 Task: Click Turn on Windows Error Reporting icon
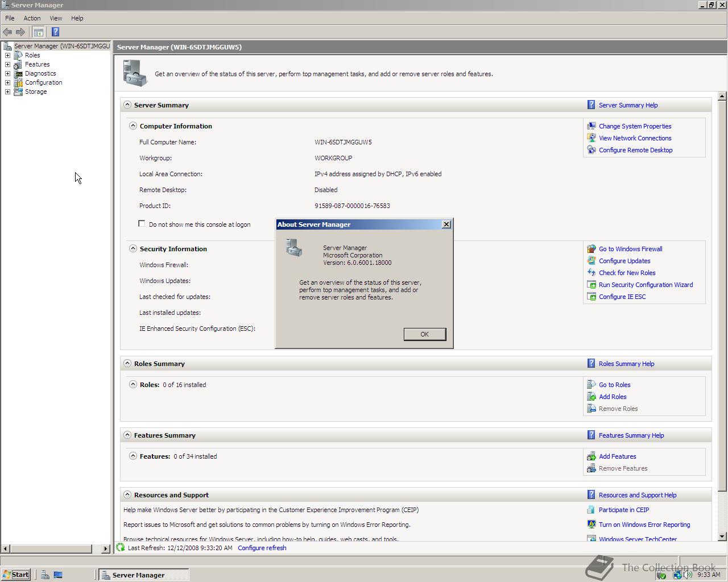point(591,525)
